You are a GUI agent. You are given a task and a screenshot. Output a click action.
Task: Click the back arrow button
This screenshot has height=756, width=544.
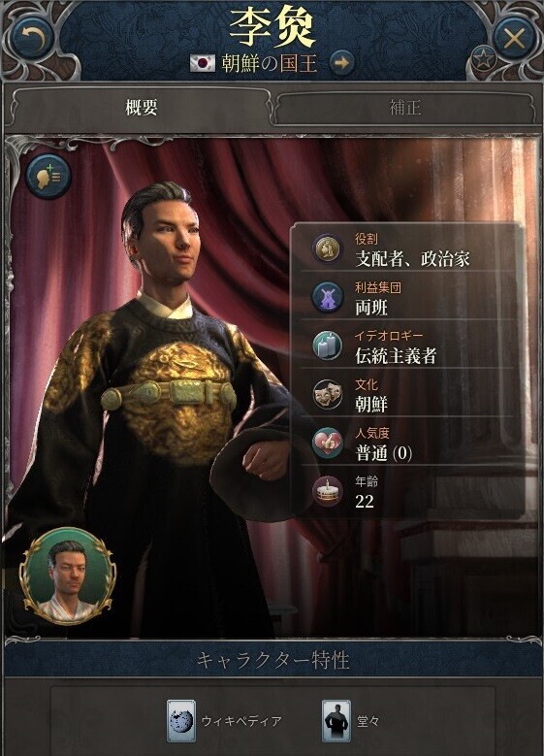[33, 38]
